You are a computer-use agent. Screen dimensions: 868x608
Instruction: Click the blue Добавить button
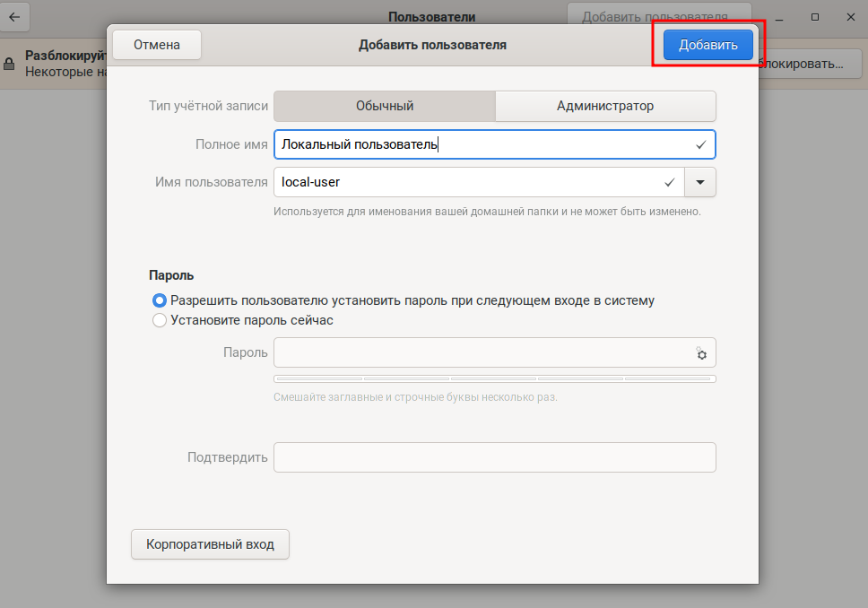pos(707,45)
